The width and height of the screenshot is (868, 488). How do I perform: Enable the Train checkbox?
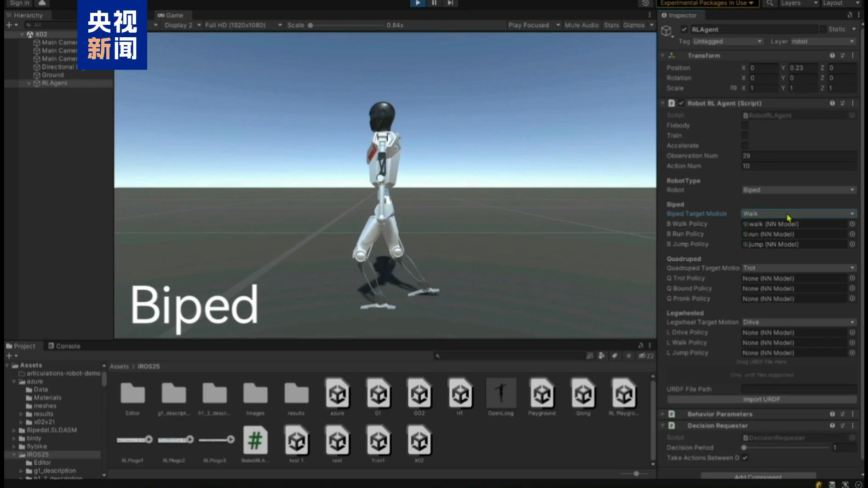[745, 136]
